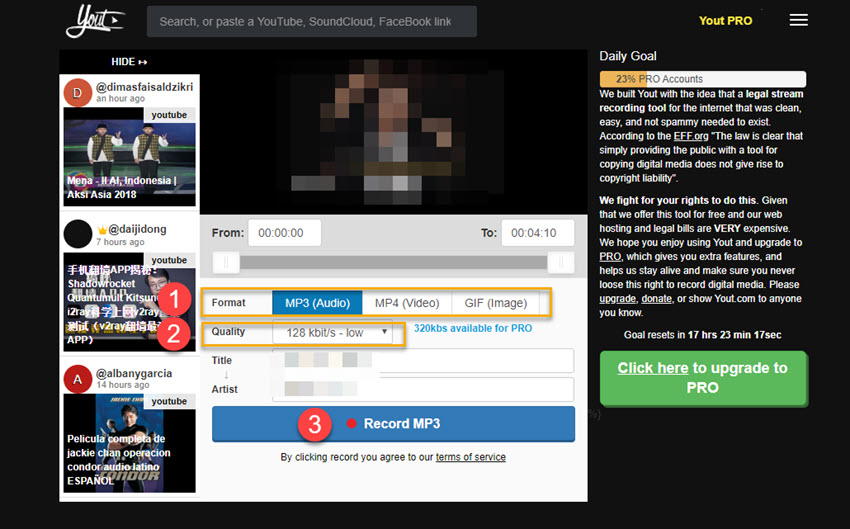Open the Yout PRO link

(x=725, y=21)
